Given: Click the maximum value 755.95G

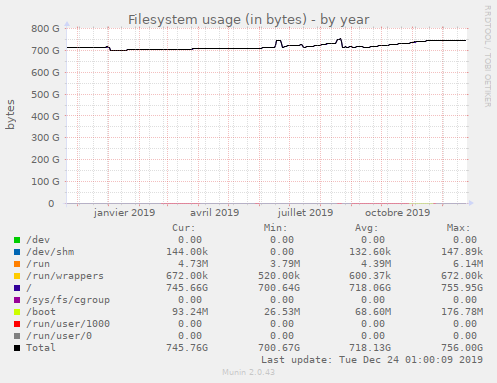Looking at the screenshot, I should [462, 288].
